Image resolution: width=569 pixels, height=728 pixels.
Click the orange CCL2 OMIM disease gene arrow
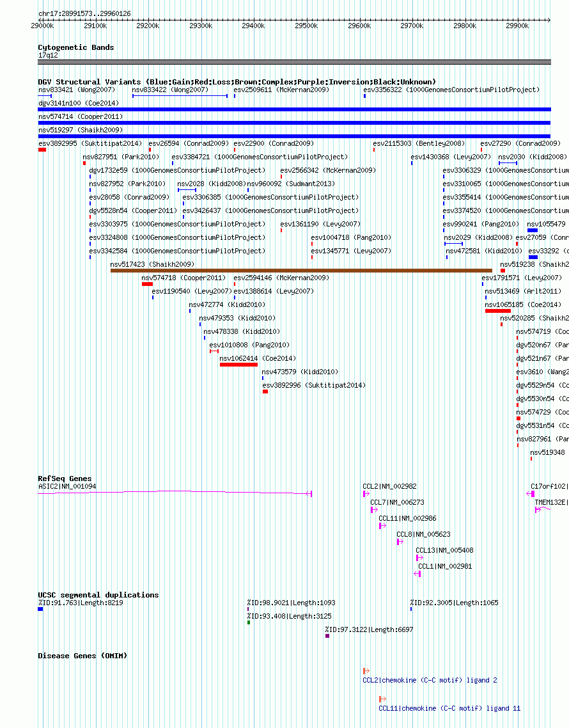tap(366, 671)
